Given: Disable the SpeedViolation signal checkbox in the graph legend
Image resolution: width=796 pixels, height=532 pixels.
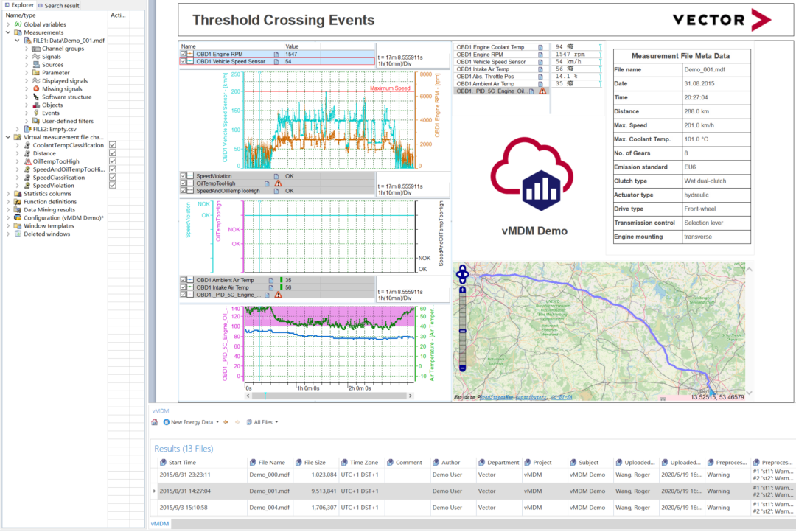Looking at the screenshot, I should tap(184, 176).
